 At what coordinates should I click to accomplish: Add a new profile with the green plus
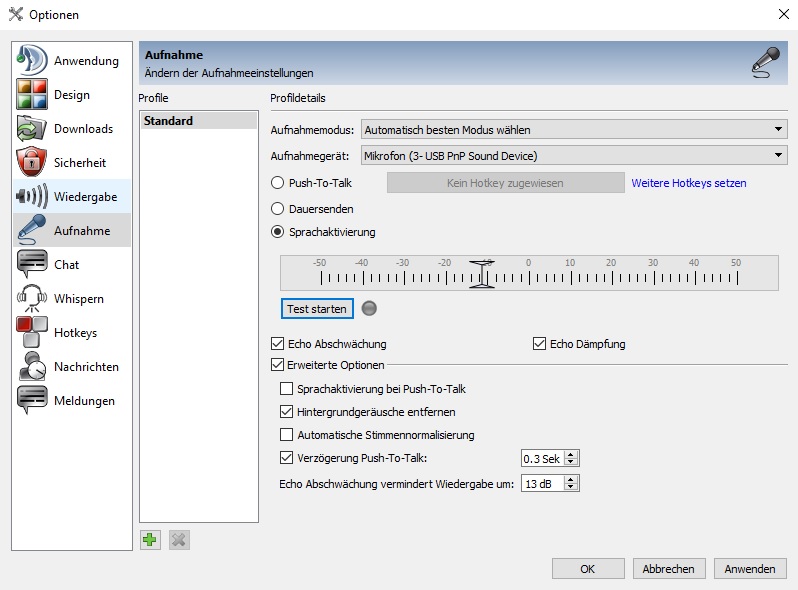point(150,540)
